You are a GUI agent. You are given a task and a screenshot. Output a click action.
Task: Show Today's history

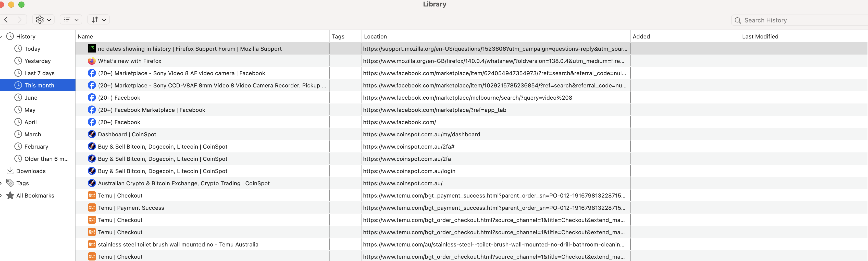(x=32, y=48)
